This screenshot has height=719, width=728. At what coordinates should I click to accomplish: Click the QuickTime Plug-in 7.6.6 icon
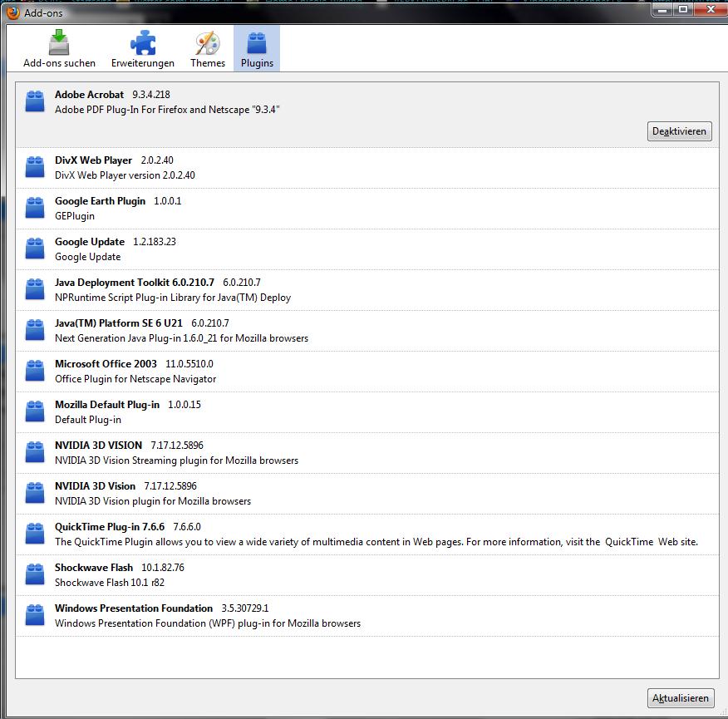click(x=35, y=534)
